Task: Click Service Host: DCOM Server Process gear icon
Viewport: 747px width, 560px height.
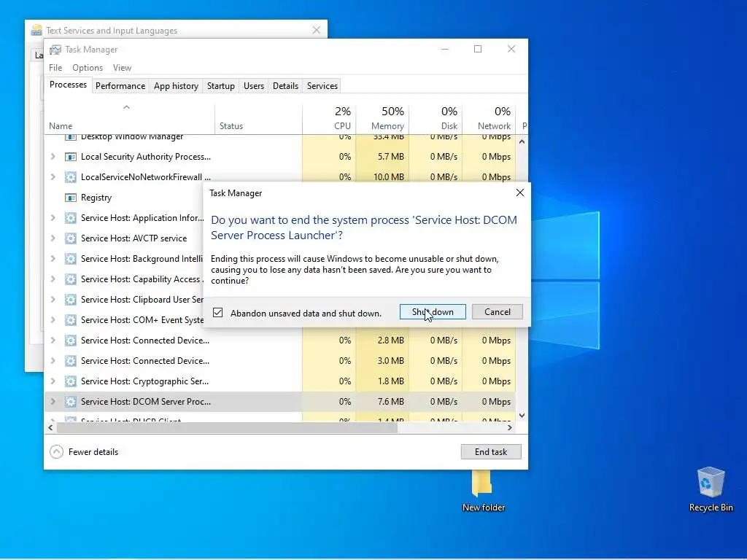Action: pos(71,402)
